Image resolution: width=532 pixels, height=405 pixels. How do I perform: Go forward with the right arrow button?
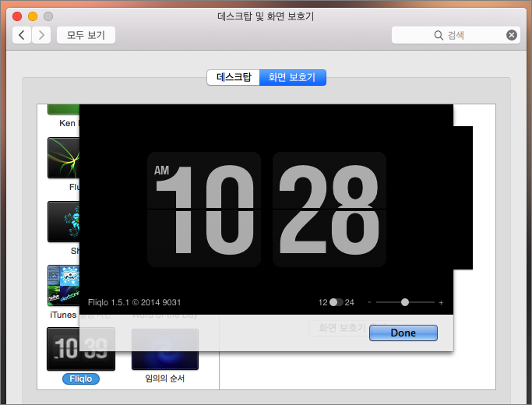point(41,35)
